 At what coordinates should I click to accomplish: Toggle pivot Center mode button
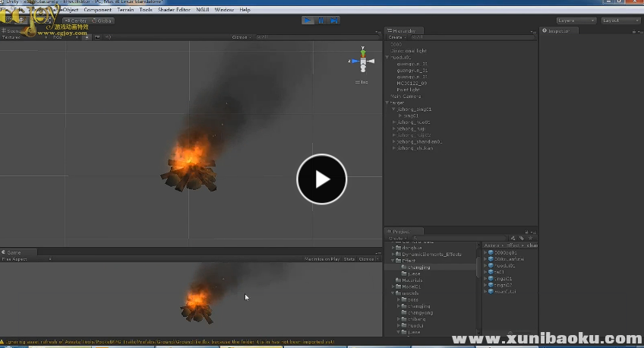click(x=76, y=21)
